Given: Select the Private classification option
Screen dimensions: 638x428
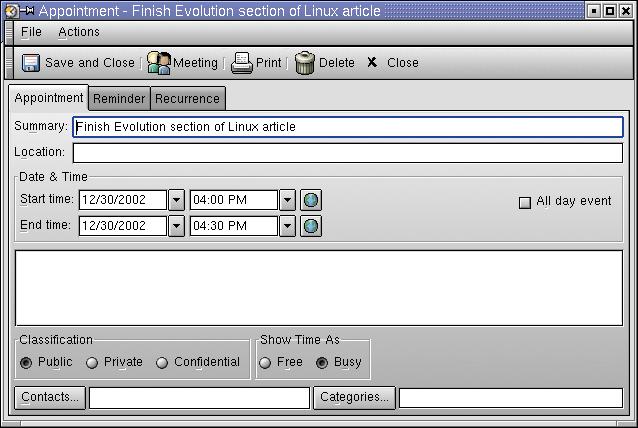Looking at the screenshot, I should click(x=92, y=363).
